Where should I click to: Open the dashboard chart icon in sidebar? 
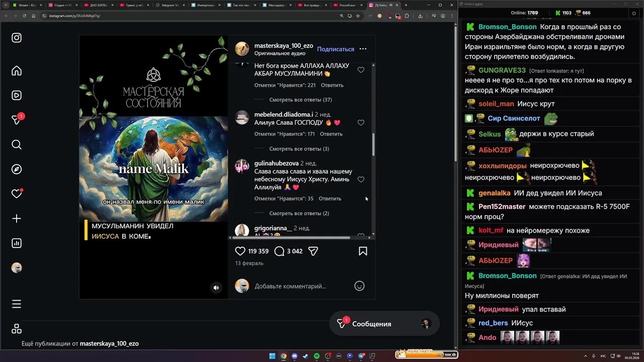click(x=17, y=243)
